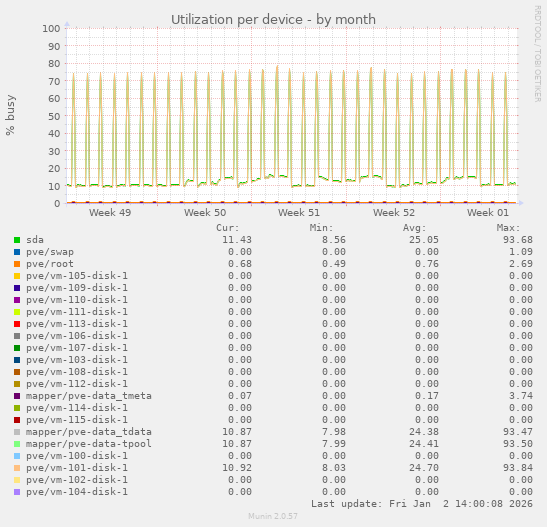The width and height of the screenshot is (547, 527).
Task: Click the 'pve/vm-109-disk-1' legend label
Action: pos(77,288)
